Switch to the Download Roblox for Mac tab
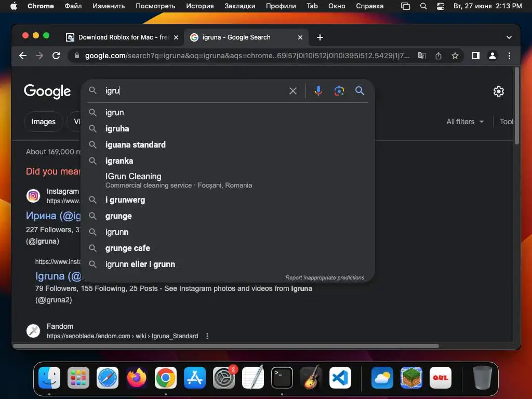This screenshot has height=399, width=532. [122, 37]
